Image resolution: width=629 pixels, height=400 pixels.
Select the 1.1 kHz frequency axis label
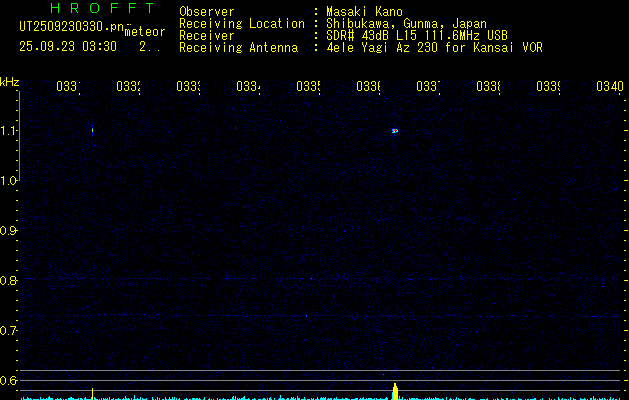coord(9,130)
